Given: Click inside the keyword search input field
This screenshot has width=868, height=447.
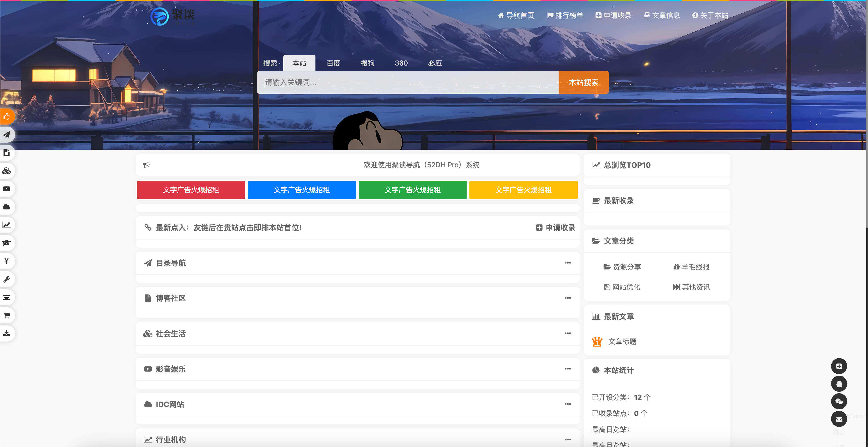Looking at the screenshot, I should pyautogui.click(x=404, y=82).
